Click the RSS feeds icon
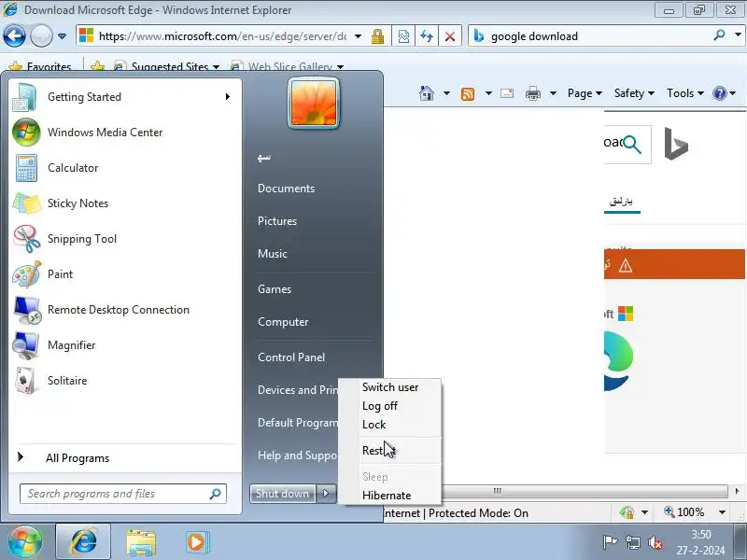 pyautogui.click(x=468, y=94)
